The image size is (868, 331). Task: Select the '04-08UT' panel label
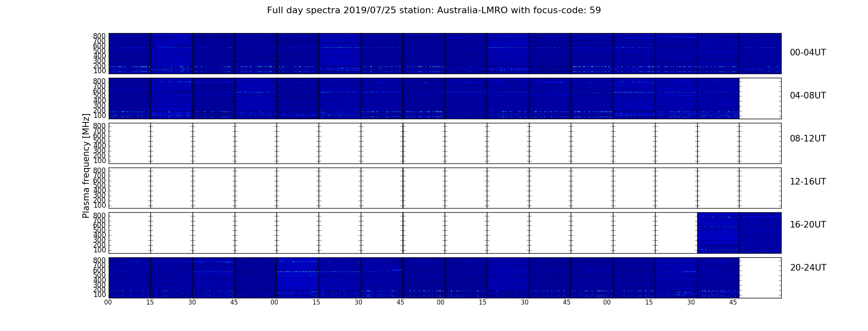(808, 96)
